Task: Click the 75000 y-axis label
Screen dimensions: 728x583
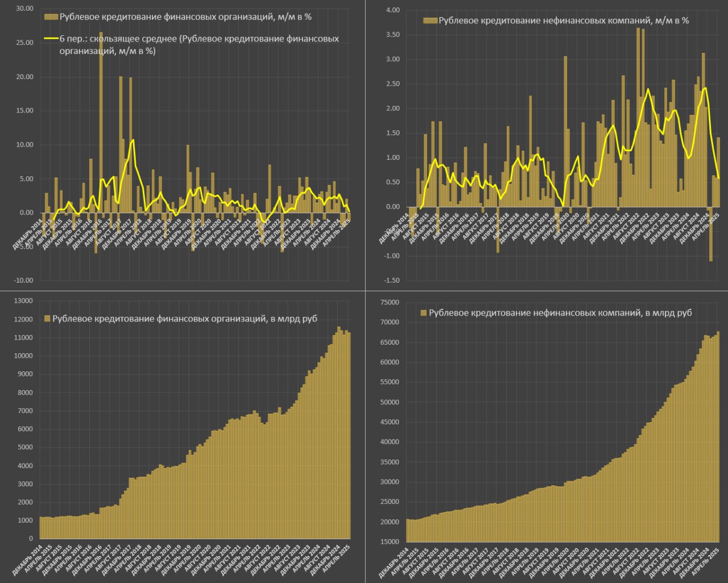Action: [390, 303]
